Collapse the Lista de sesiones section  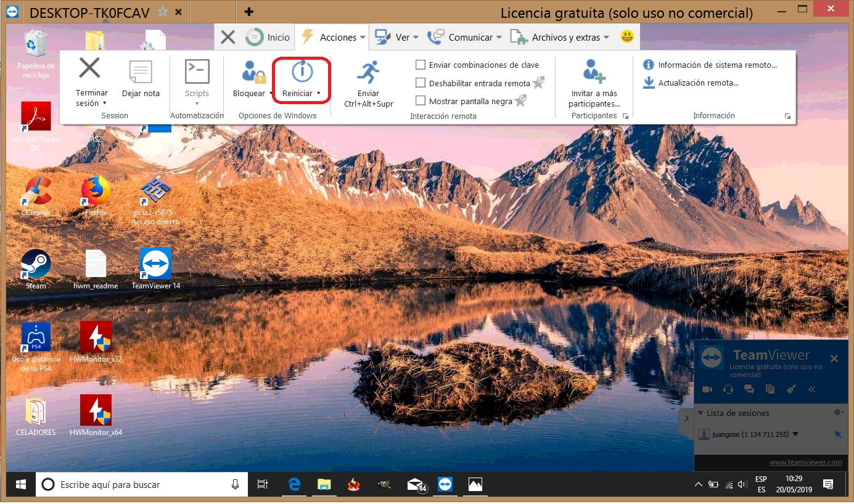700,413
